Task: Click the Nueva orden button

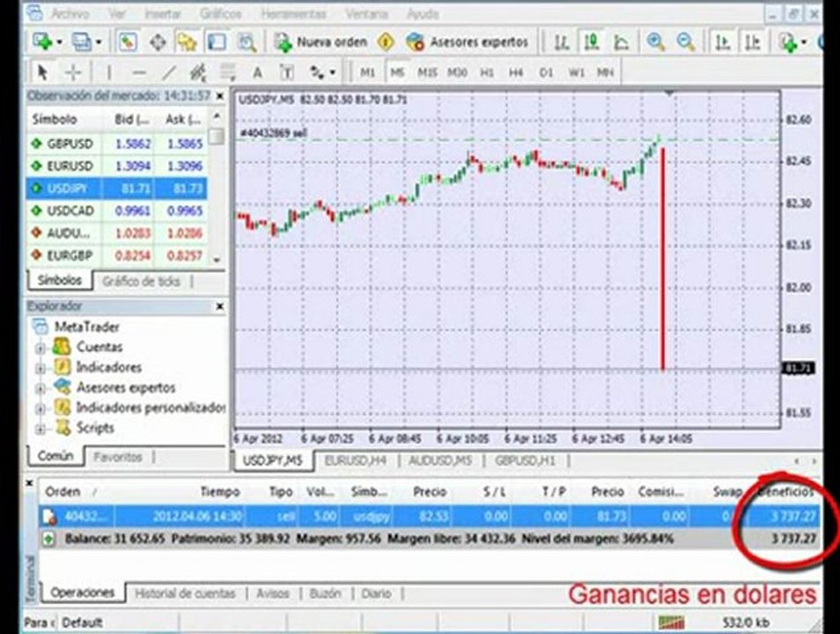Action: coord(321,41)
